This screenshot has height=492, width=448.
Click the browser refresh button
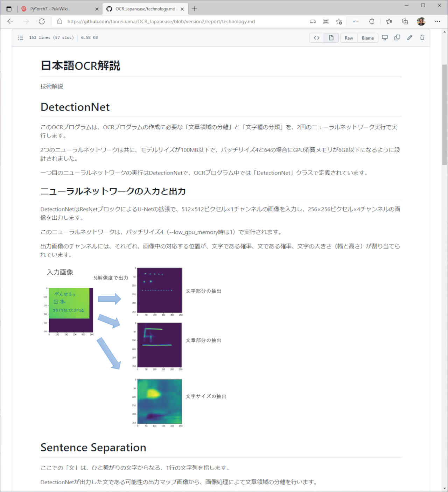pos(42,21)
